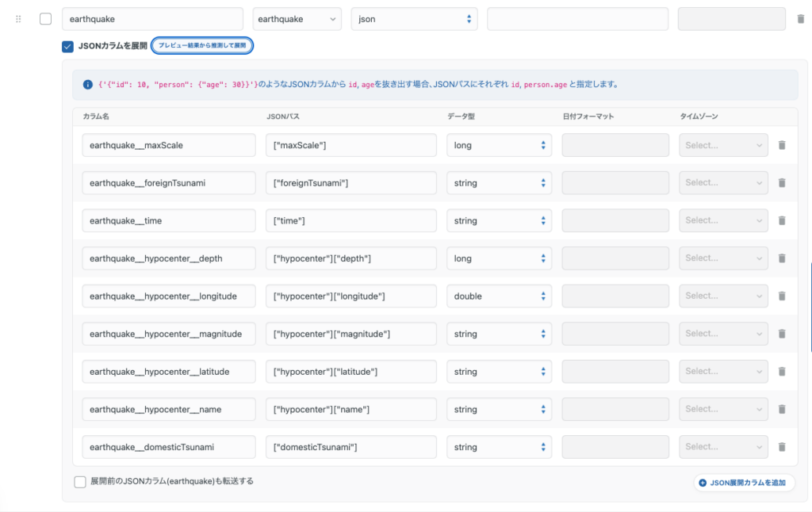Remove the earthquake__time row via trash icon
The width and height of the screenshot is (812, 512).
click(782, 221)
